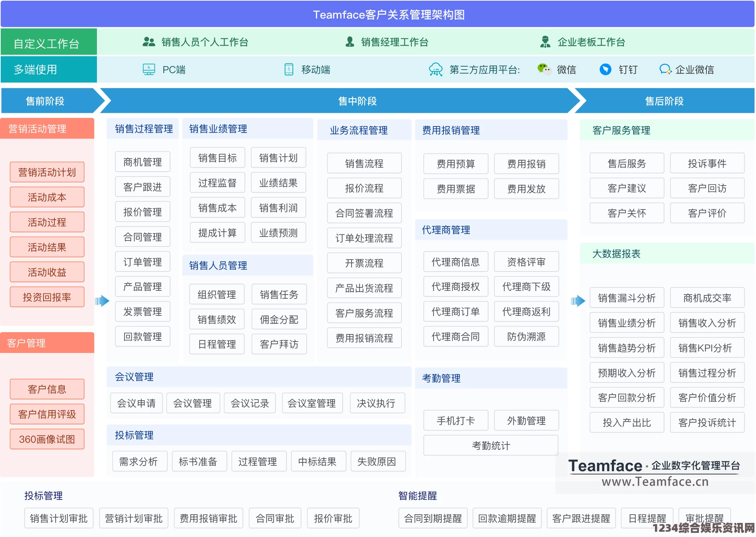
Task: Click the 费用发放 box
Action: pyautogui.click(x=527, y=189)
